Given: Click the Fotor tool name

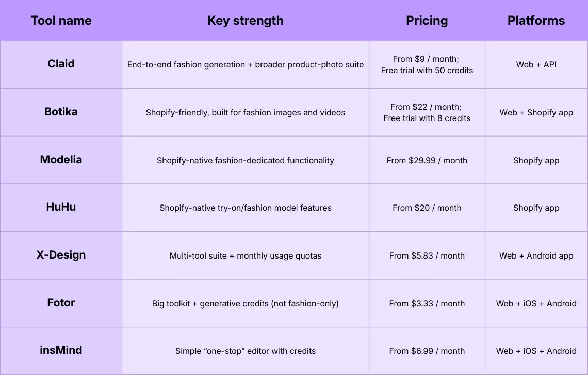Looking at the screenshot, I should click(61, 303).
